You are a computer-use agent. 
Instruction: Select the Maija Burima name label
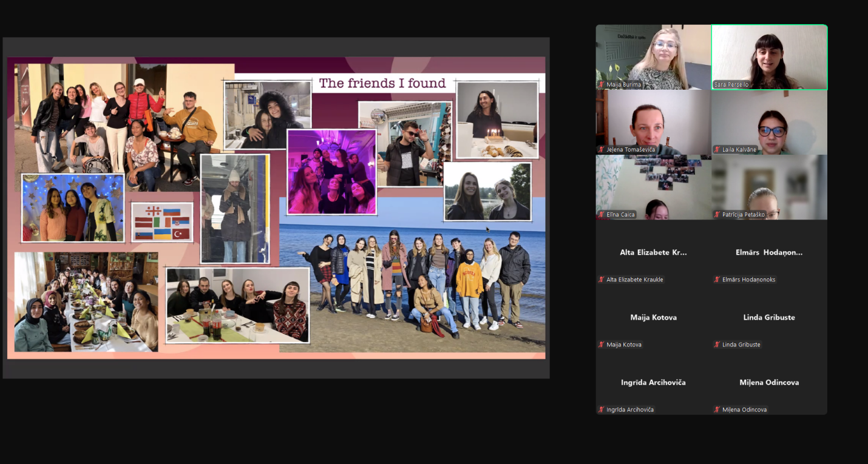[623, 85]
